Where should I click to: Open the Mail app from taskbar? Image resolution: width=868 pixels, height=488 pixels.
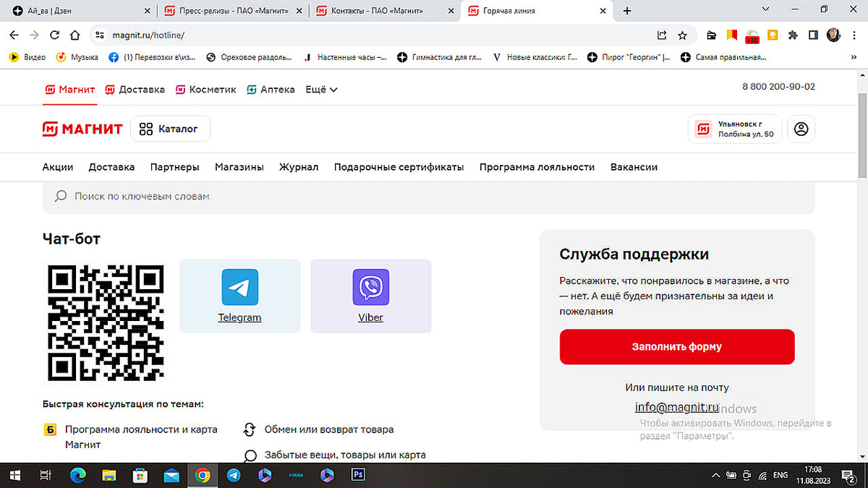[171, 475]
